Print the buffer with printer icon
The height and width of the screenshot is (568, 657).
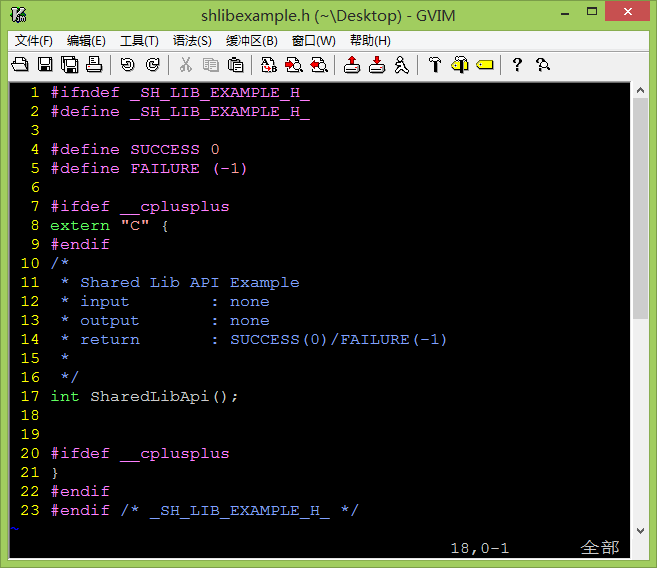(94, 65)
